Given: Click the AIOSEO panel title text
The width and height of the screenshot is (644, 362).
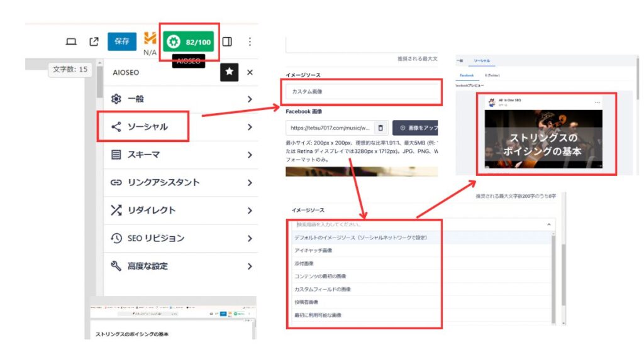Looking at the screenshot, I should click(126, 72).
